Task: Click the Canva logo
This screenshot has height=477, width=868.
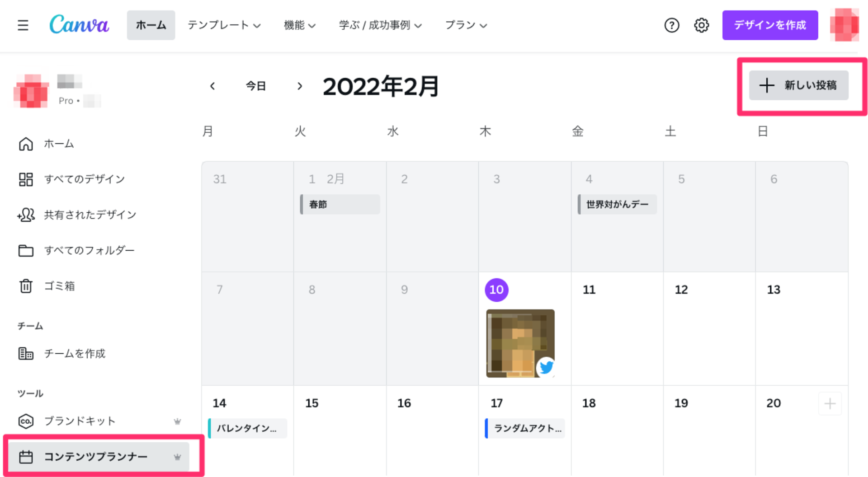Action: point(79,24)
